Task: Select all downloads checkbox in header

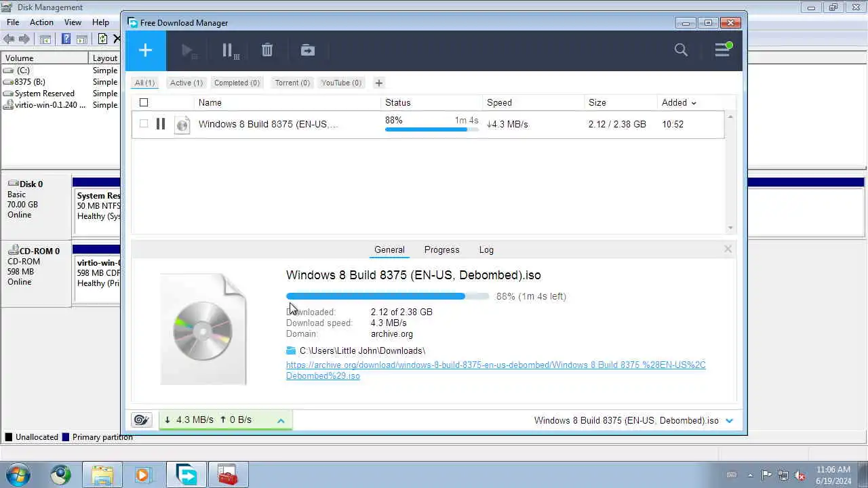Action: coord(144,102)
